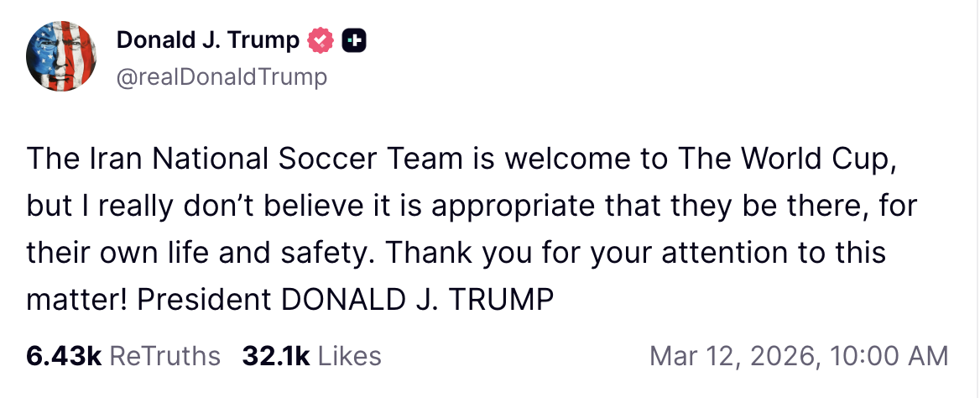This screenshot has height=398, width=980.
Task: Click the 'ReTruths' label word
Action: click(x=164, y=356)
